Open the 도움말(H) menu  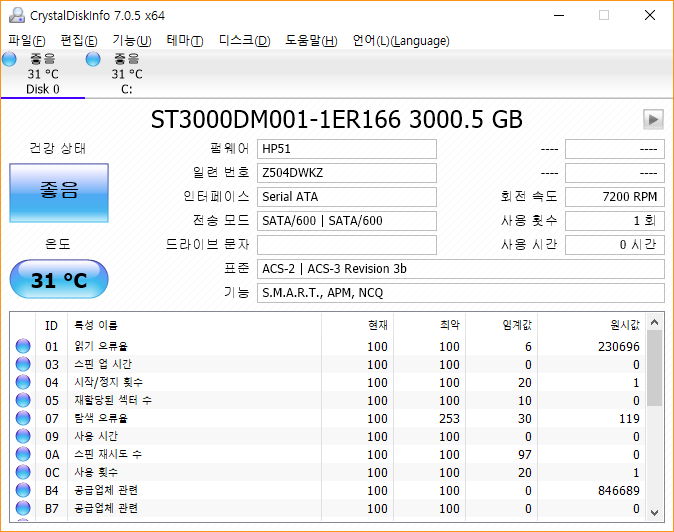[311, 41]
